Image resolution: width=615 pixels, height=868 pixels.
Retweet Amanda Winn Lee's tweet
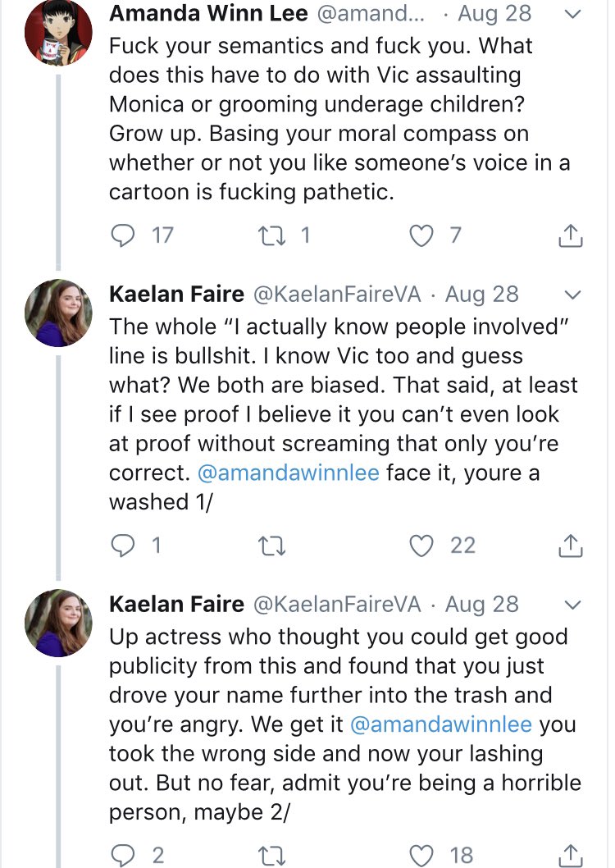pyautogui.click(x=271, y=235)
